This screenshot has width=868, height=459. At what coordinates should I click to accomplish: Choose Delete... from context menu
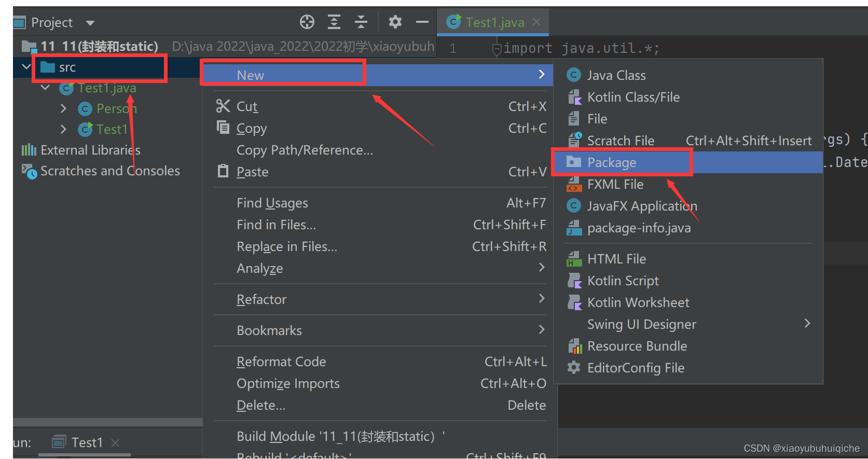tap(380, 405)
